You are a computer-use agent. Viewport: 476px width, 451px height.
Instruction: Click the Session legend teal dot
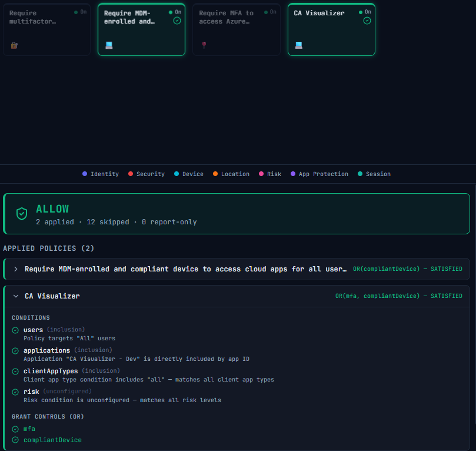point(360,174)
